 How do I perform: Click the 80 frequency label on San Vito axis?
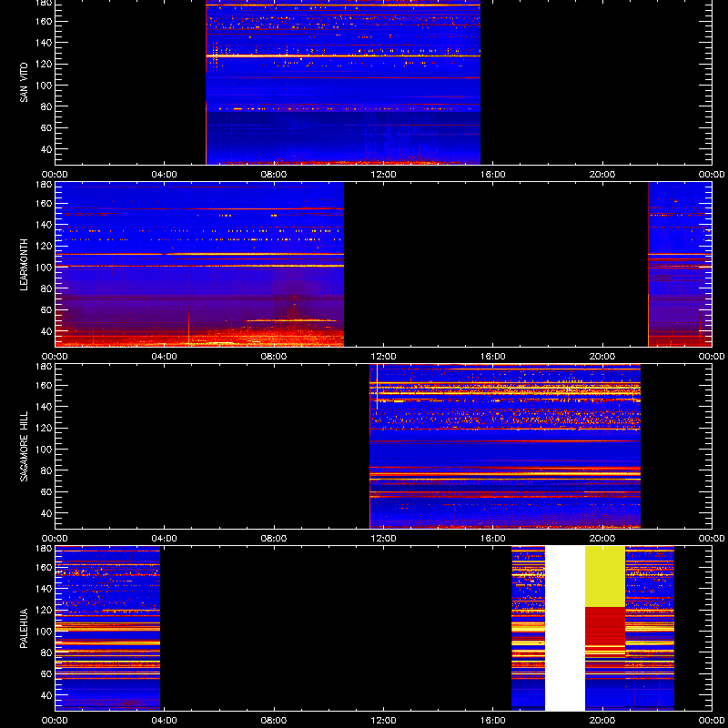[x=47, y=106]
